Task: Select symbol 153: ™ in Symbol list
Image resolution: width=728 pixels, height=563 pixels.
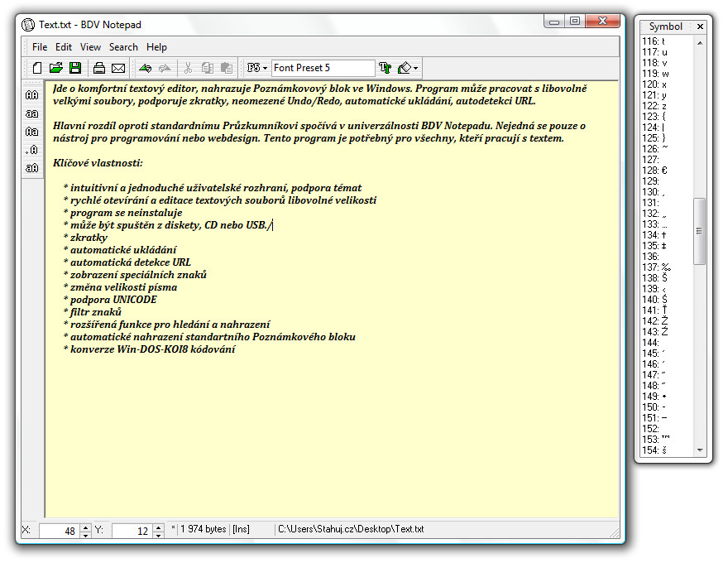Action: (x=655, y=440)
